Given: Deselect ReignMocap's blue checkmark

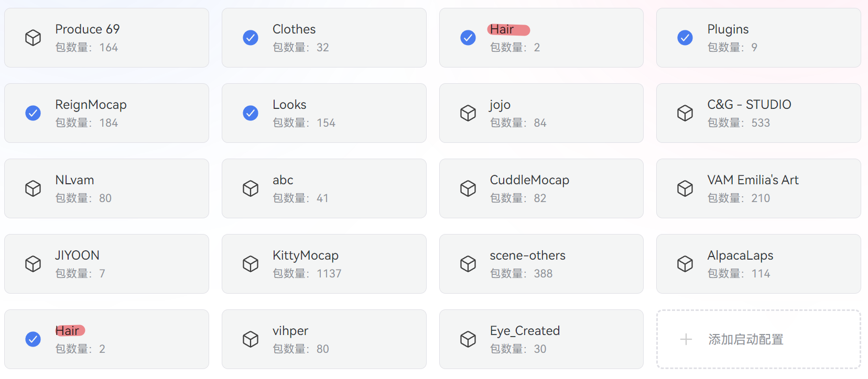Looking at the screenshot, I should [33, 113].
